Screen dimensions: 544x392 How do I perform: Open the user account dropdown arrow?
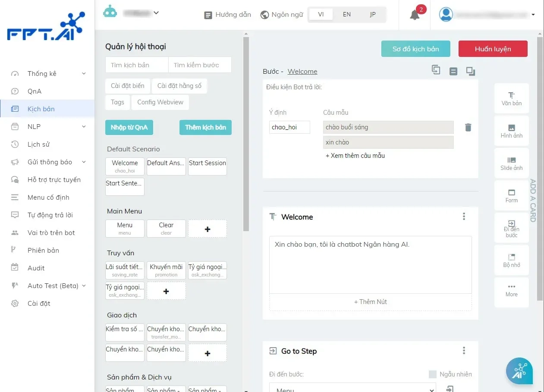click(533, 15)
